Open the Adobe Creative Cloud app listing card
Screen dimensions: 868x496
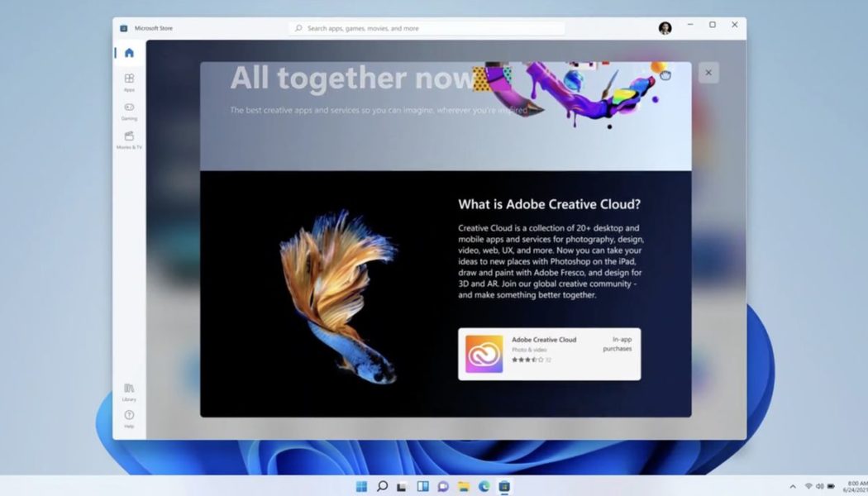click(549, 353)
